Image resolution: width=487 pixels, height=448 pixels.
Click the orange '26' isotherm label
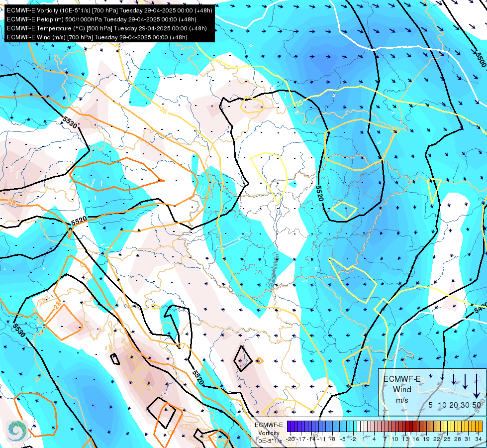(164, 110)
